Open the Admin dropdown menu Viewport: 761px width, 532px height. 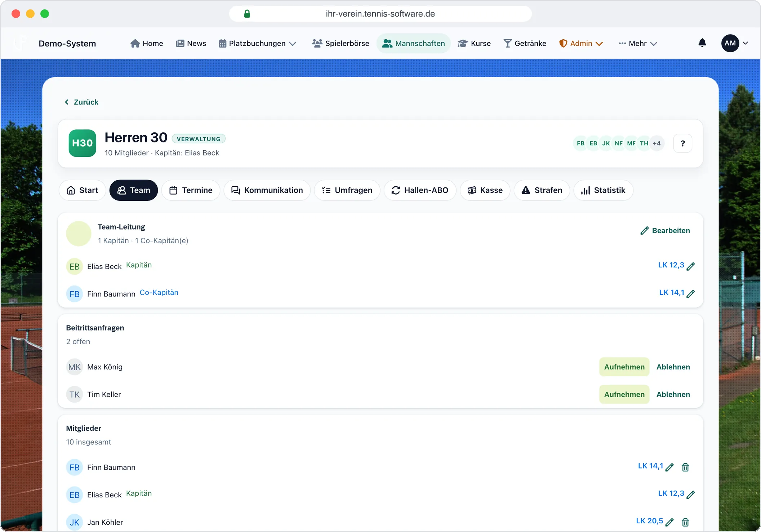(581, 43)
